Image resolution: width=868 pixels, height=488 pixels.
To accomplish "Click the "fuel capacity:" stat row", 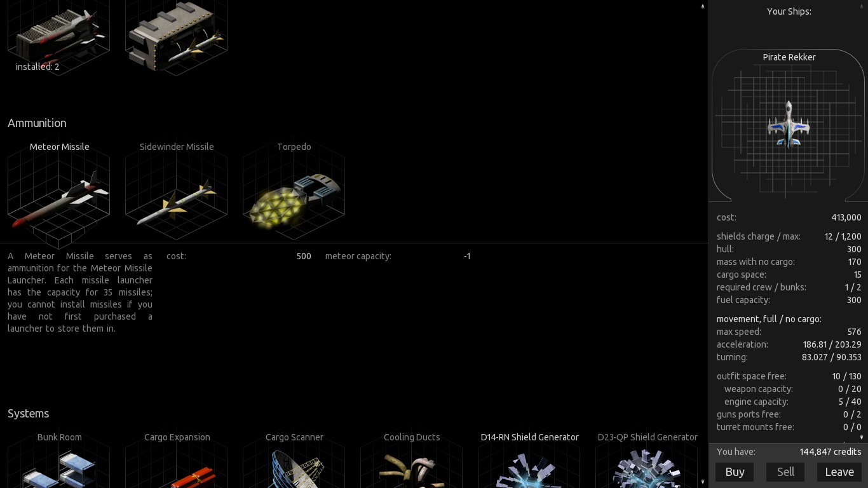I will click(789, 300).
